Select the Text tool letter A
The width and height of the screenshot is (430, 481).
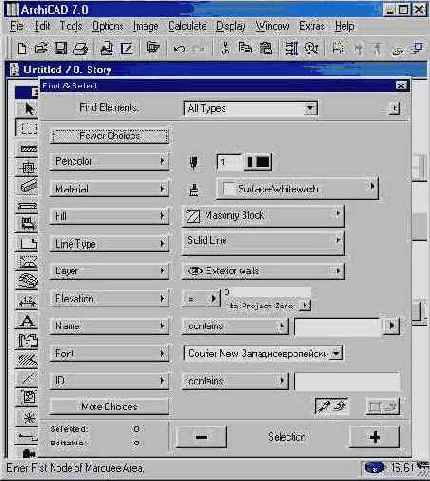pos(27,321)
